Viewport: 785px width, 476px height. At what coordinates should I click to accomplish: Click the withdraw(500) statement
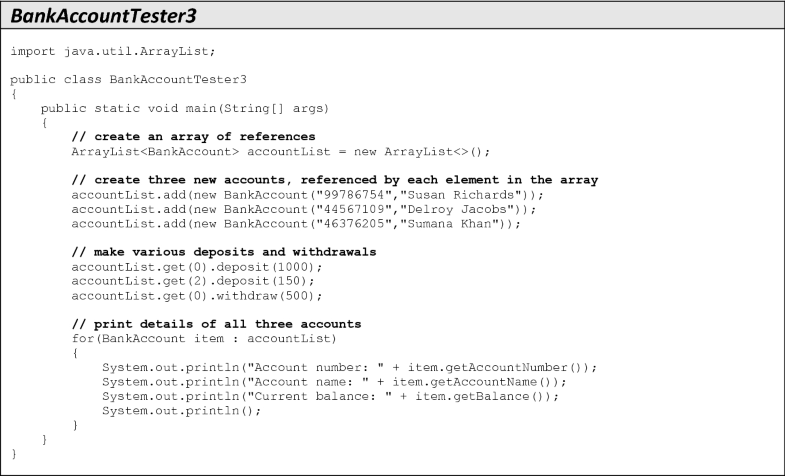(x=197, y=296)
